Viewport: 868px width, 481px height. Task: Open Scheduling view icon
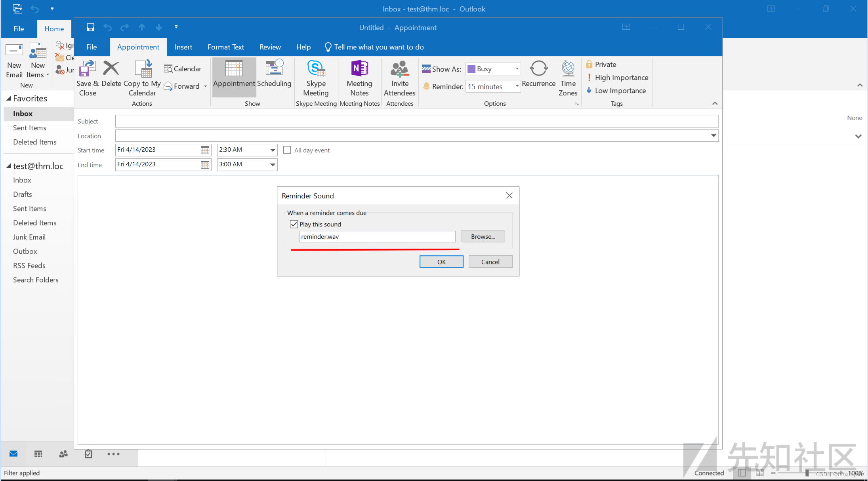coord(274,68)
